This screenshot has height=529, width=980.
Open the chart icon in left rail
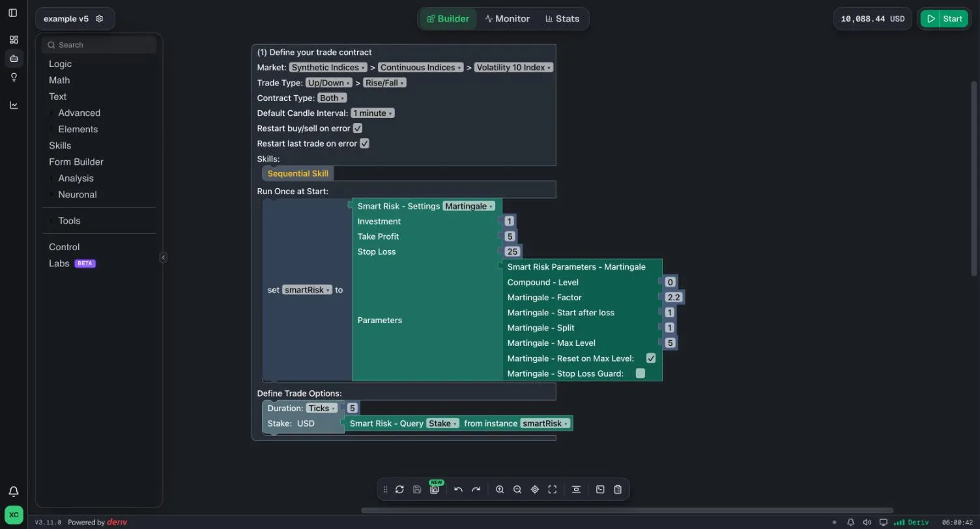click(14, 105)
